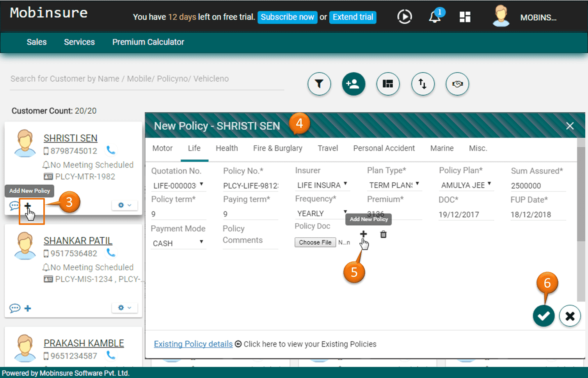Click the Policy No. input field

click(x=250, y=186)
